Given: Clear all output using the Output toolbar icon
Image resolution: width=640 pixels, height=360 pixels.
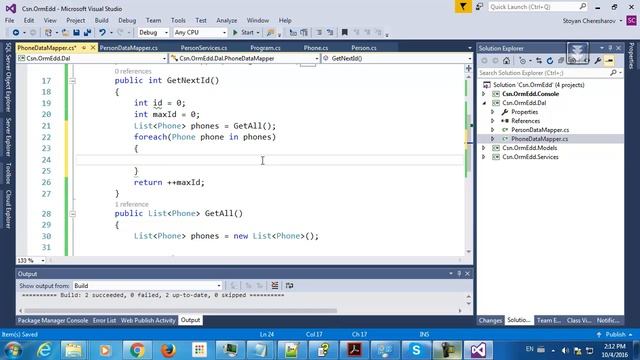Looking at the screenshot, I should 275,285.
